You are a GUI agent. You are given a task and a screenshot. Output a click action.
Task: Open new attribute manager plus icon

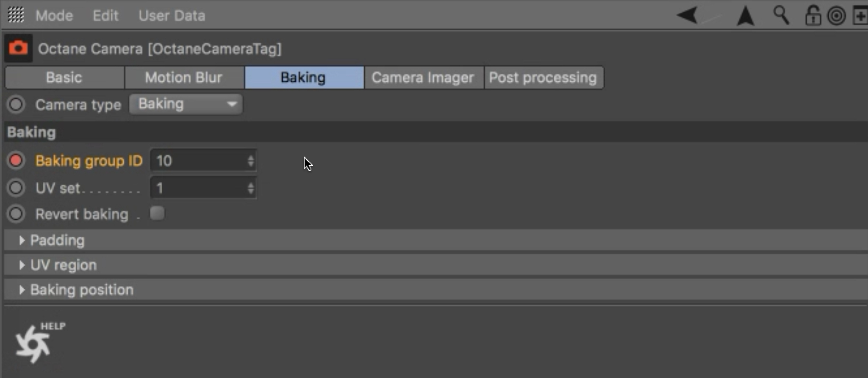pos(861,16)
